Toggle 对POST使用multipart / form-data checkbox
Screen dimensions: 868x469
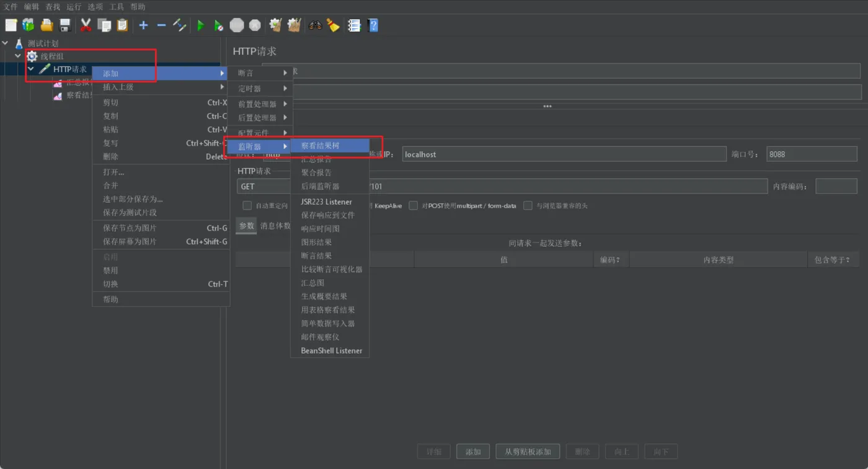click(413, 205)
